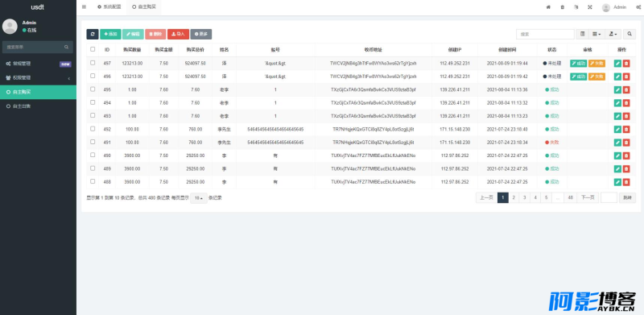Toggle the table view switch icon

click(x=582, y=34)
